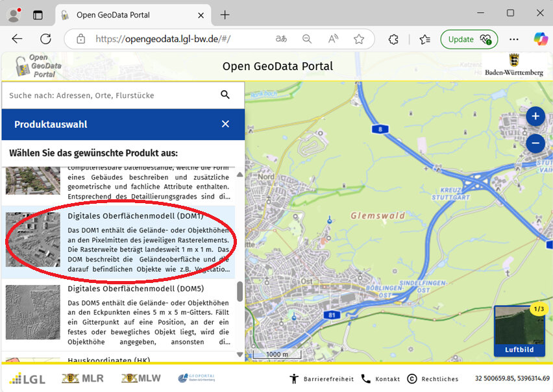This screenshot has height=392, width=553.
Task: Open the Barrierefreiheit link
Action: (x=322, y=378)
